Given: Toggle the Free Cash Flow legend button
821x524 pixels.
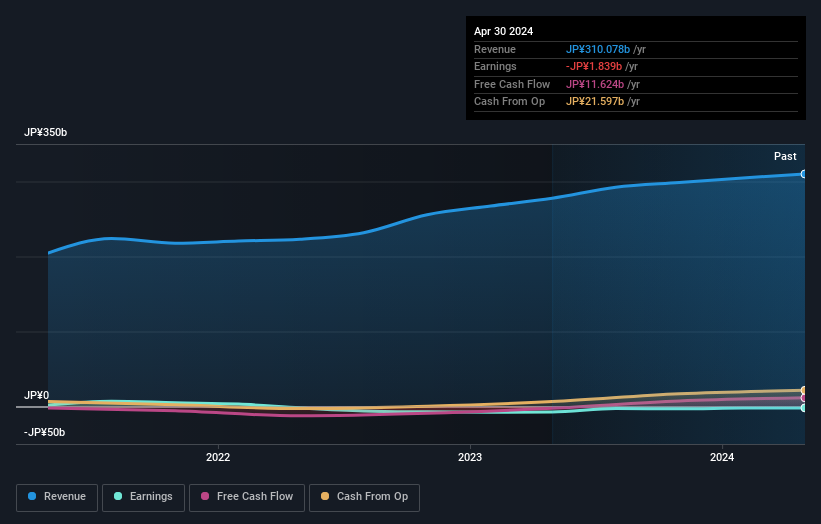Looking at the screenshot, I should click(x=247, y=497).
